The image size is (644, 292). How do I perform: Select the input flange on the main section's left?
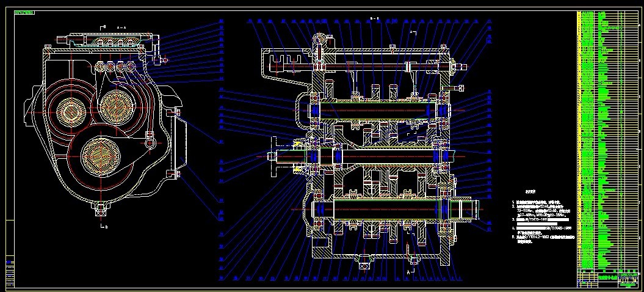pos(275,156)
